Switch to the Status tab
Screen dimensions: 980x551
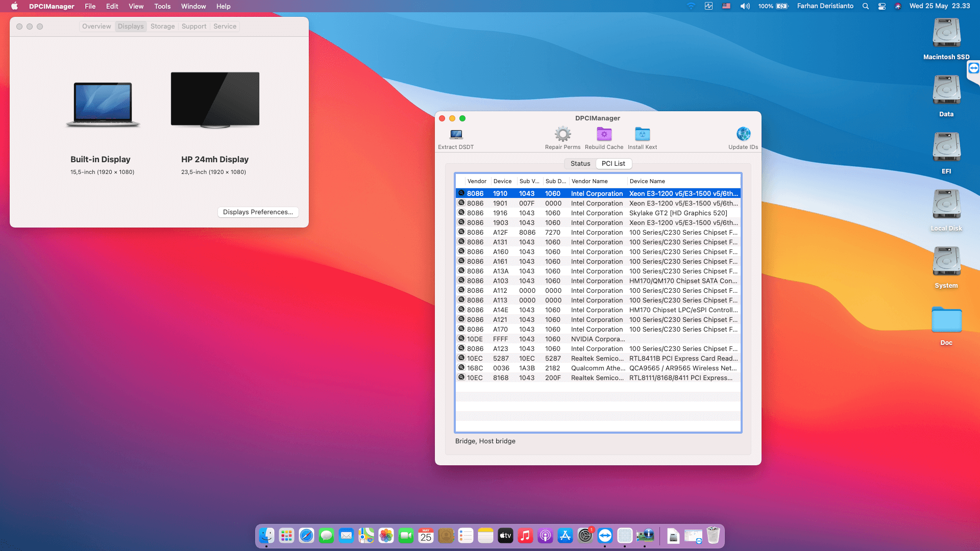click(x=580, y=164)
